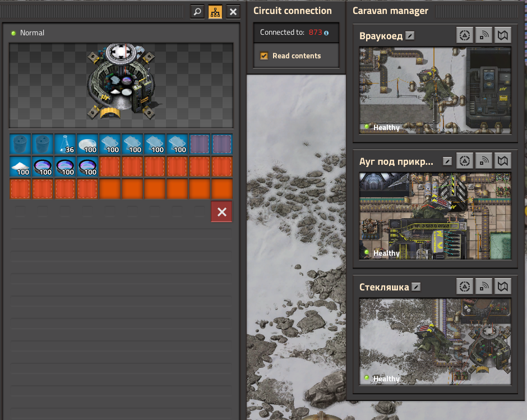The width and height of the screenshot is (527, 420).
Task: Select the third purple lens stack
Action: [87, 167]
